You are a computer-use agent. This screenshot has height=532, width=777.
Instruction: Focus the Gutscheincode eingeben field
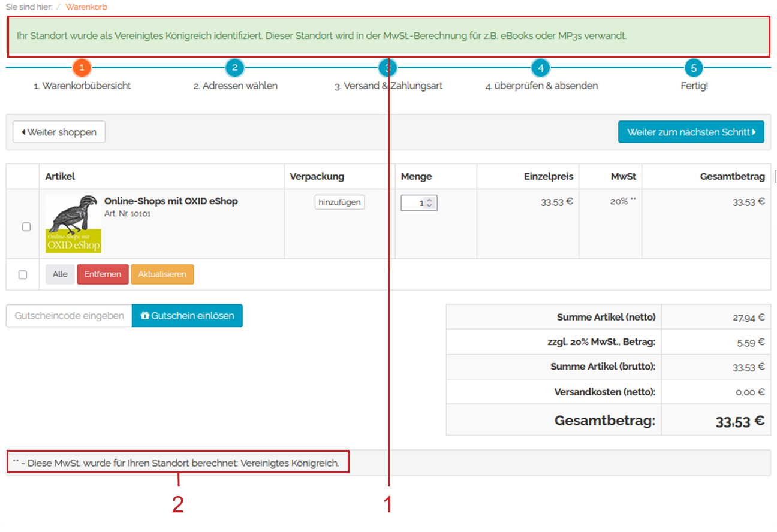pos(69,315)
